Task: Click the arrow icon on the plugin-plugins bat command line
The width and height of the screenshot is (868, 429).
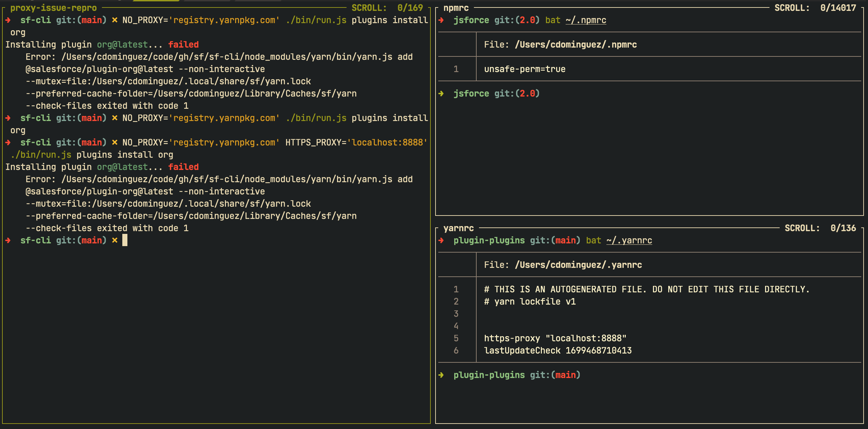Action: (441, 240)
